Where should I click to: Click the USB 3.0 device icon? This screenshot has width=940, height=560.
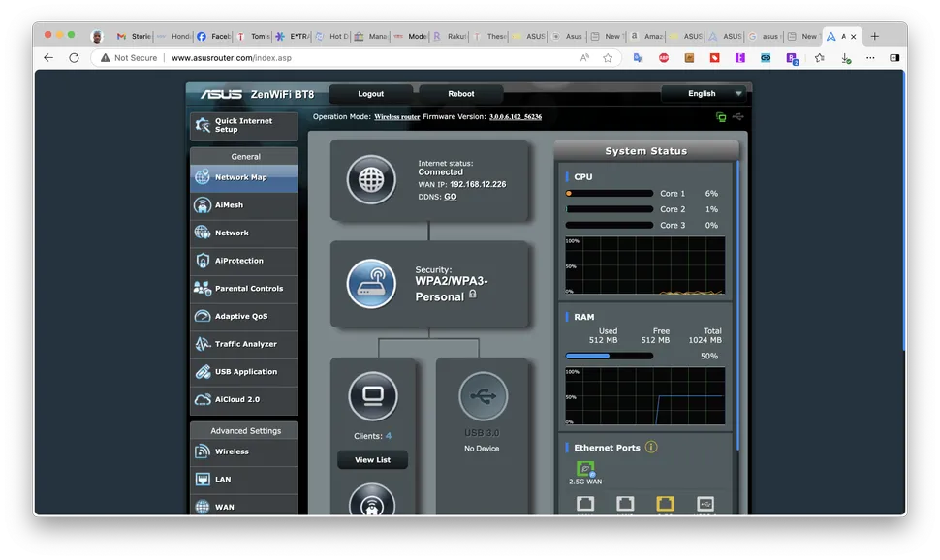pyautogui.click(x=483, y=396)
